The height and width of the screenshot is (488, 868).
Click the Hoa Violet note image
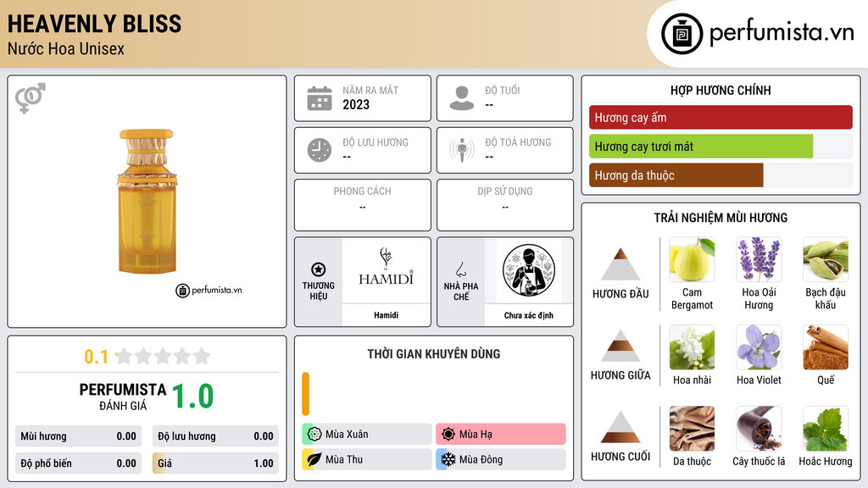(759, 347)
